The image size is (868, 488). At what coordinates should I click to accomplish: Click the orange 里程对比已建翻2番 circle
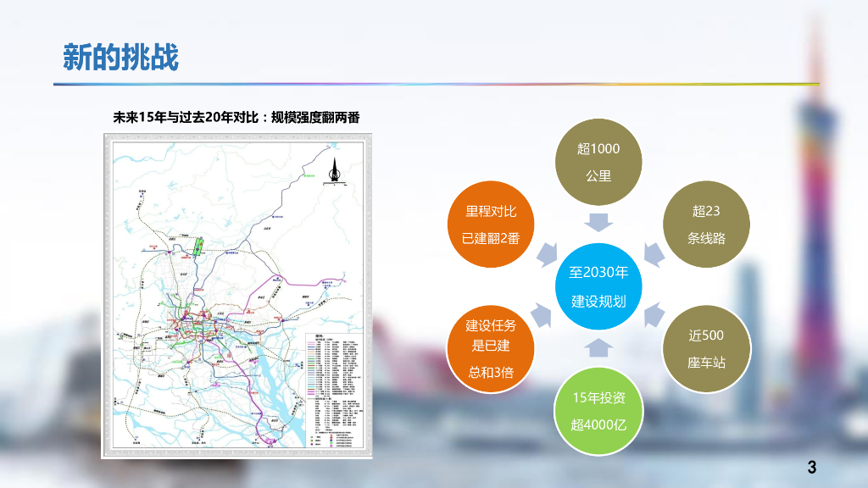point(491,224)
